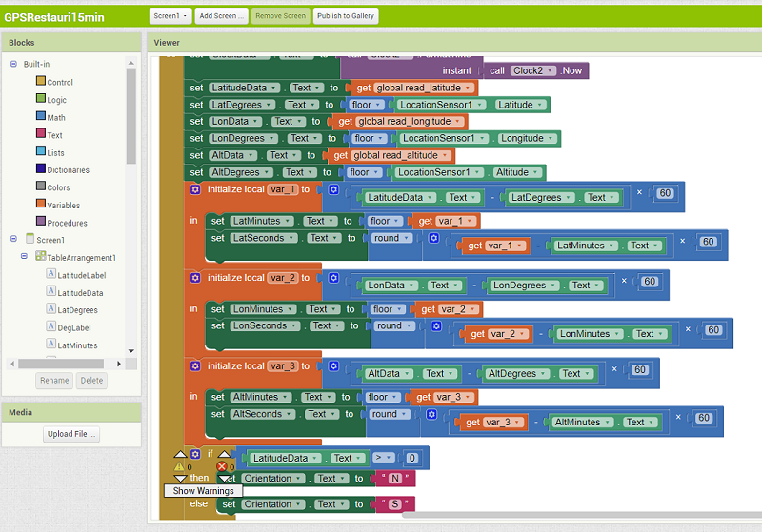The image size is (762, 532).
Task: Click the gear icon on initialize local var_1 block
Action: (x=195, y=189)
